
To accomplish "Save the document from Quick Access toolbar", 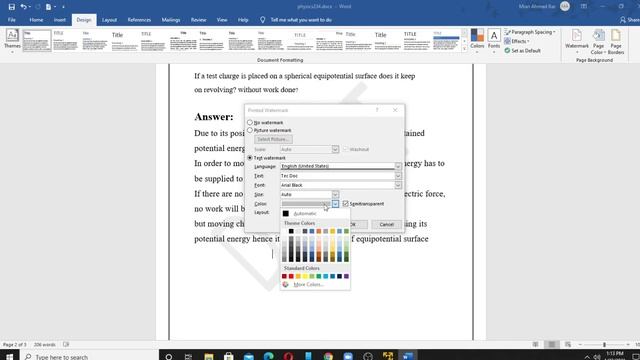I will pos(11,7).
